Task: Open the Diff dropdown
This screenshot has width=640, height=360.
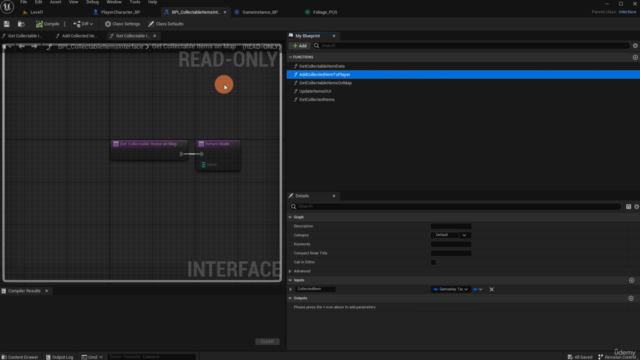Action: [83, 24]
